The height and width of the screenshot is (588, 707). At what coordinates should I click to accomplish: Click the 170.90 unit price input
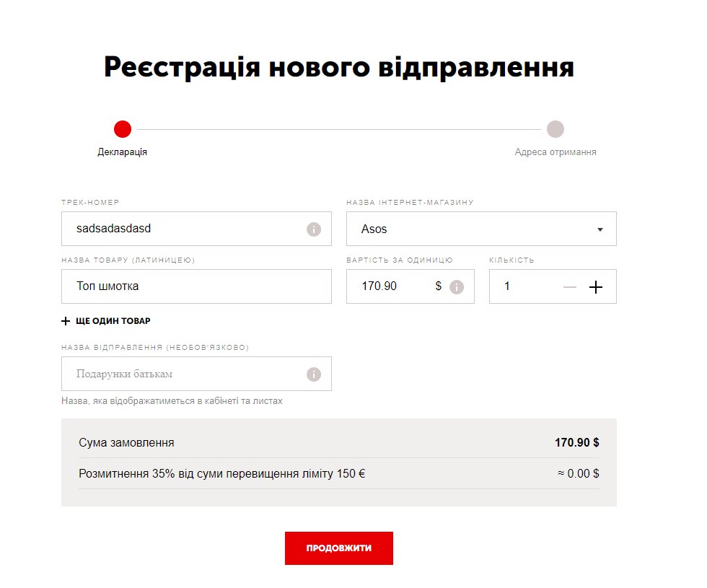[390, 286]
